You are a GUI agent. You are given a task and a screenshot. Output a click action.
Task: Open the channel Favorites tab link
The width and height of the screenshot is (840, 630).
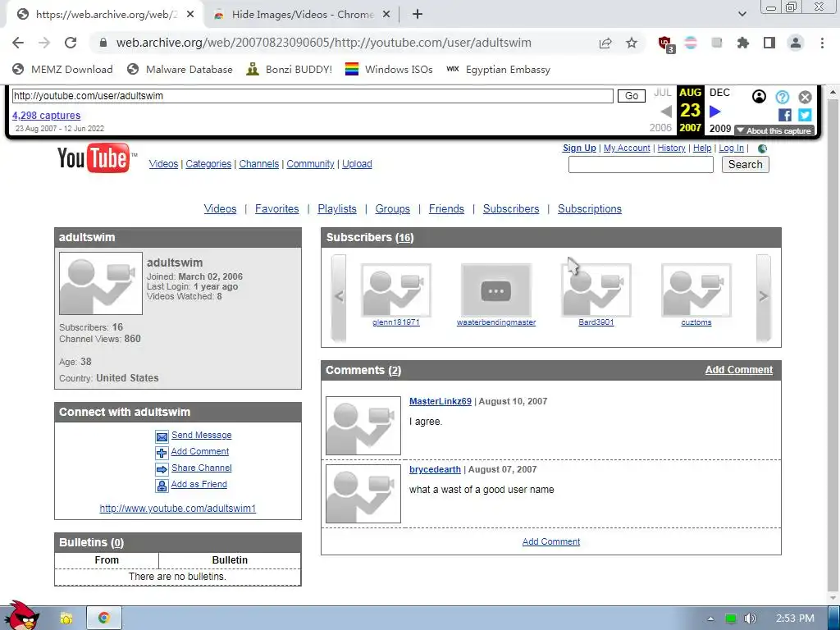click(x=277, y=209)
